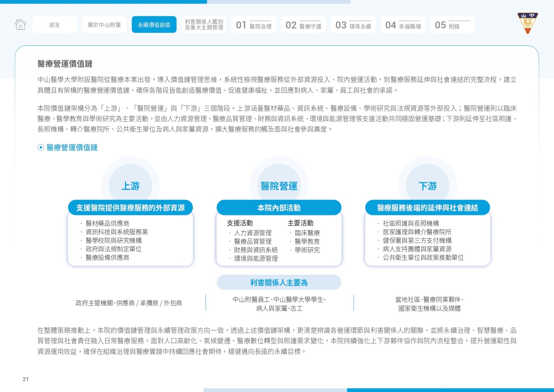Click the 醫療服務後端的延伸與社會連結 header
The image size is (554, 392).
coord(428,208)
